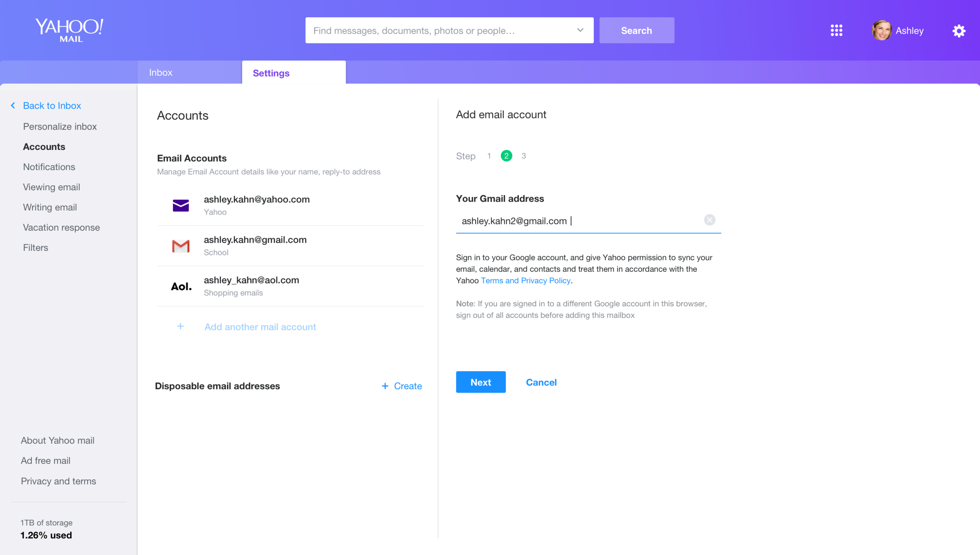Click the Search button
Screen dimensions: 980x555
coord(636,30)
